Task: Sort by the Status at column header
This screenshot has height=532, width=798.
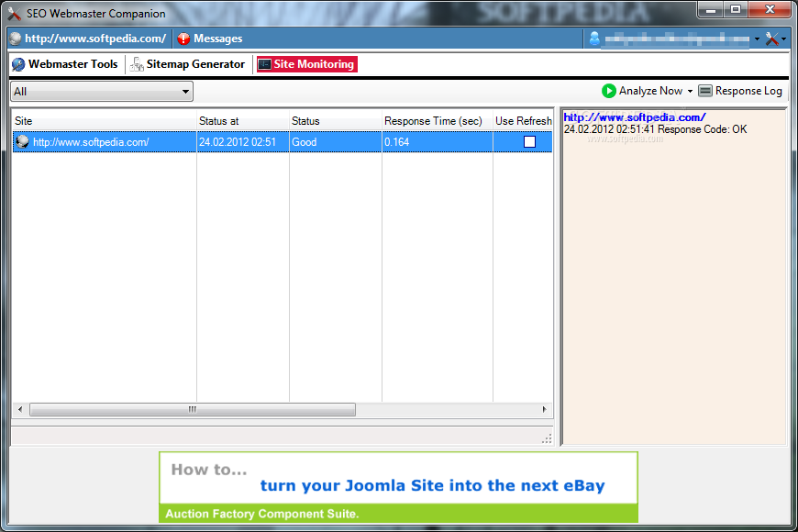Action: pyautogui.click(x=243, y=121)
